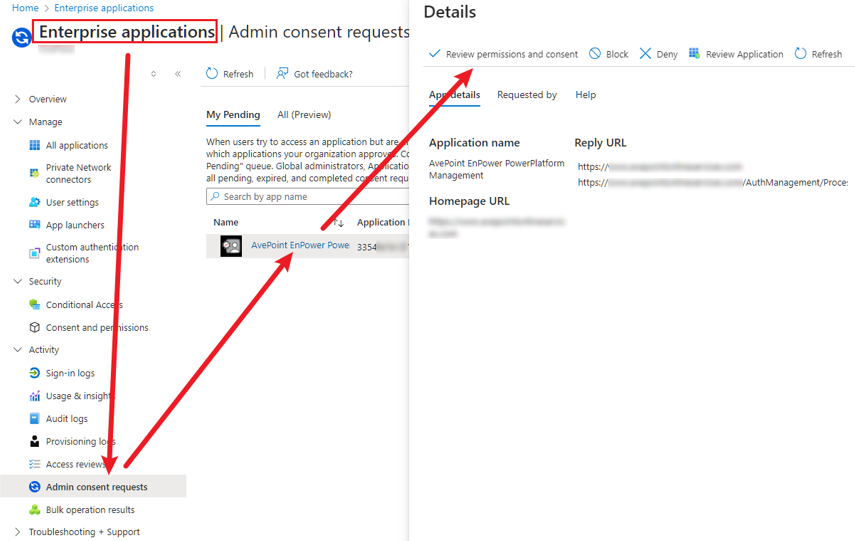The image size is (855, 541).
Task: Expand the Overview section
Action: (x=17, y=99)
